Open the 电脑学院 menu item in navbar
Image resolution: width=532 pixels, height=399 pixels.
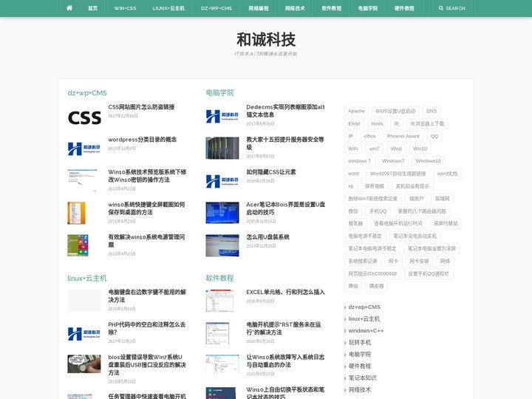[368, 8]
